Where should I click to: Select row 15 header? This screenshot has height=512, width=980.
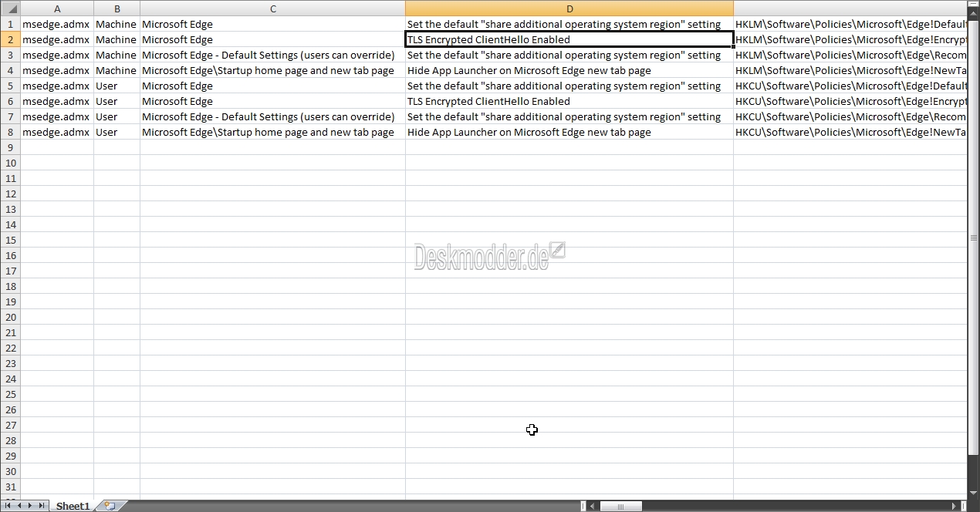pos(10,240)
